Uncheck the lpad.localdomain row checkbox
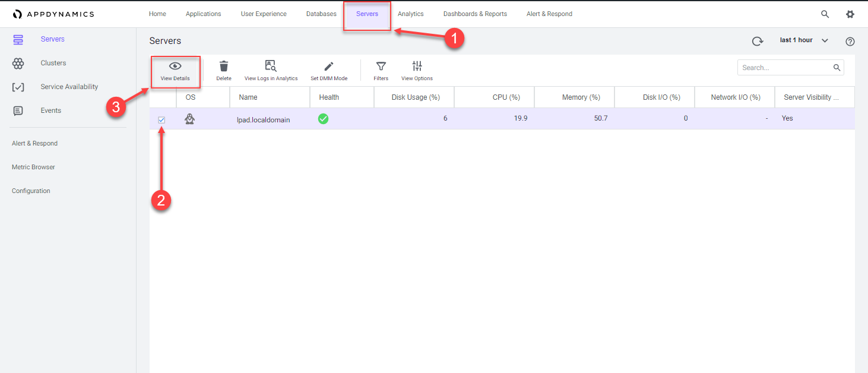The image size is (868, 373). pos(161,120)
